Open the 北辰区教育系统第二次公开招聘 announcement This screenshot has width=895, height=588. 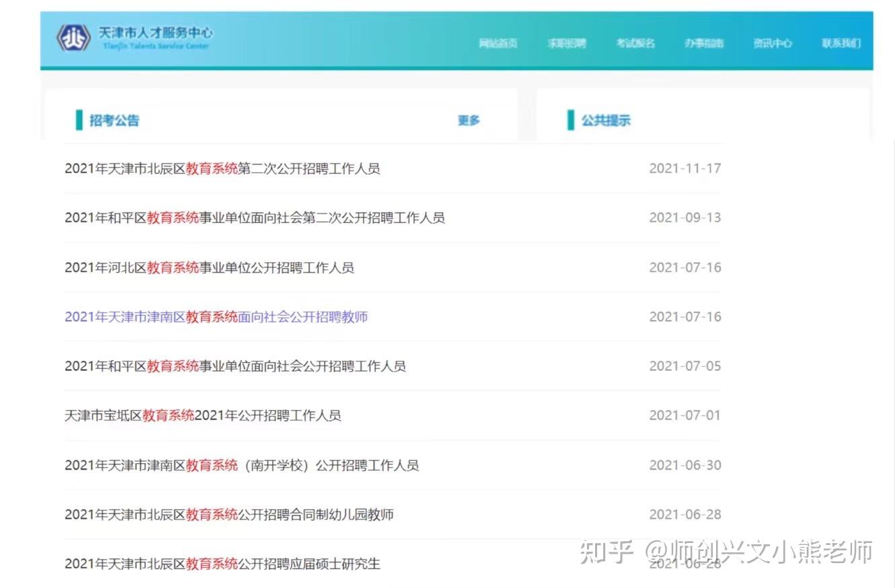click(x=222, y=169)
